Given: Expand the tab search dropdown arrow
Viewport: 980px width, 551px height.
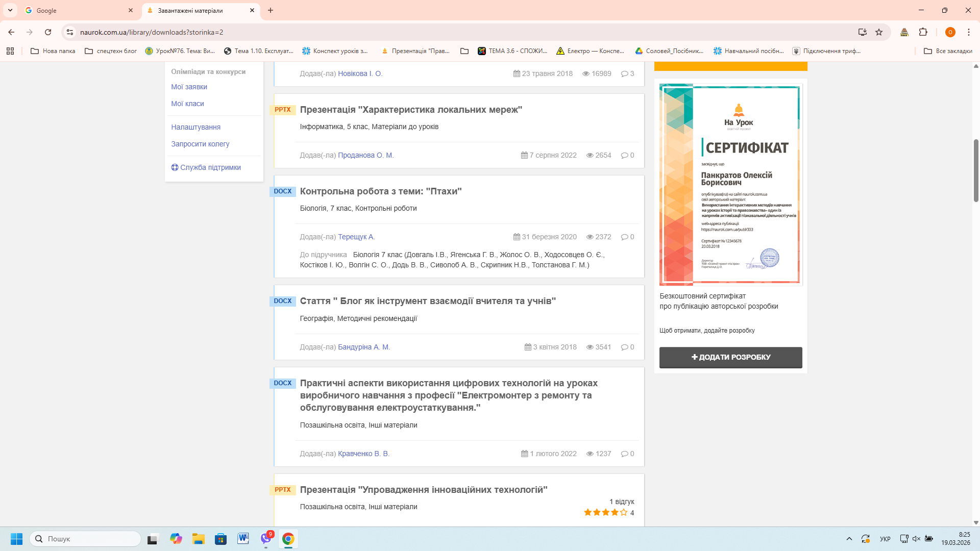Looking at the screenshot, I should [10, 10].
